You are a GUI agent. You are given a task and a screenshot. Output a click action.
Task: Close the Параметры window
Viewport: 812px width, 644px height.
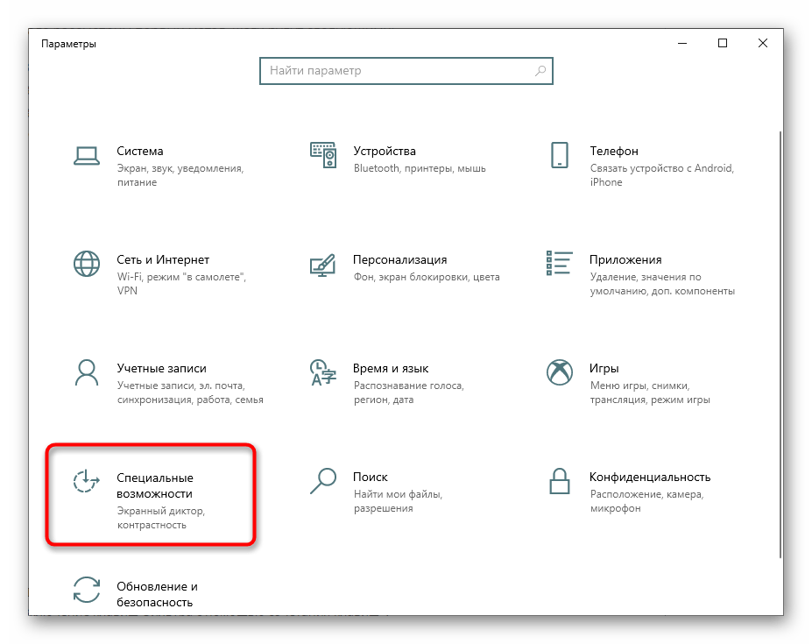[x=763, y=44]
